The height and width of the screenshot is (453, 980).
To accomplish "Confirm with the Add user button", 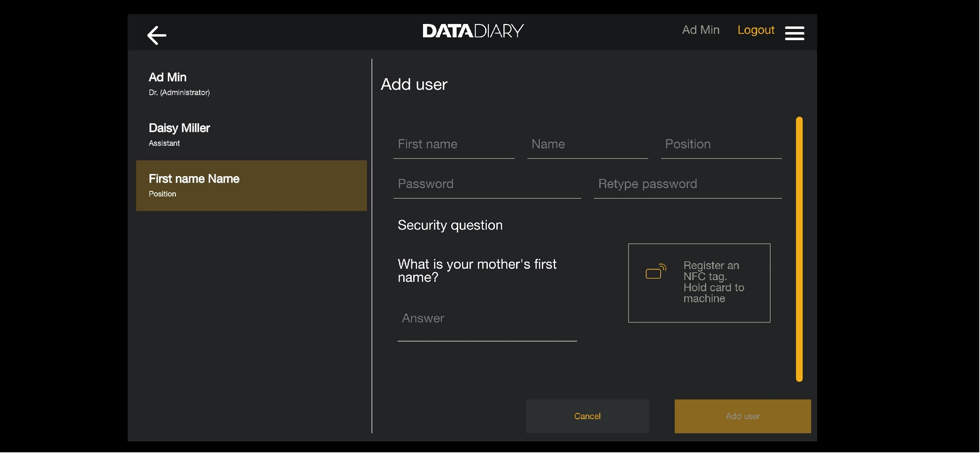I will point(742,417).
